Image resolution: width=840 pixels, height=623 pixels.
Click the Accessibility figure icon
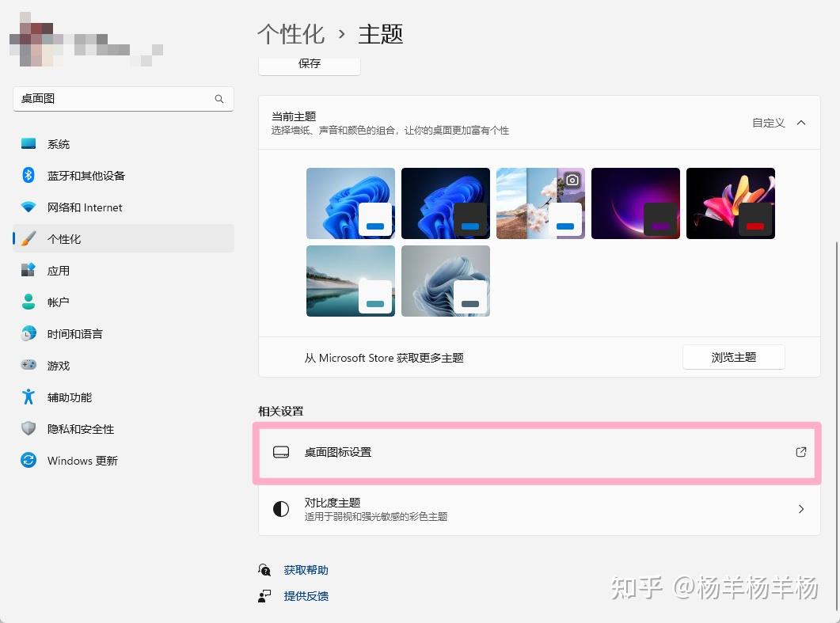[29, 397]
